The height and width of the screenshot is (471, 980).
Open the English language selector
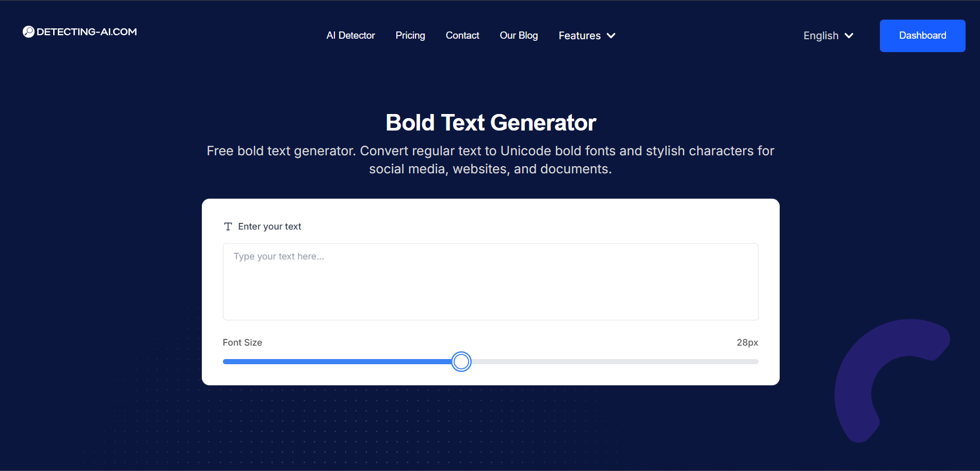tap(821, 35)
